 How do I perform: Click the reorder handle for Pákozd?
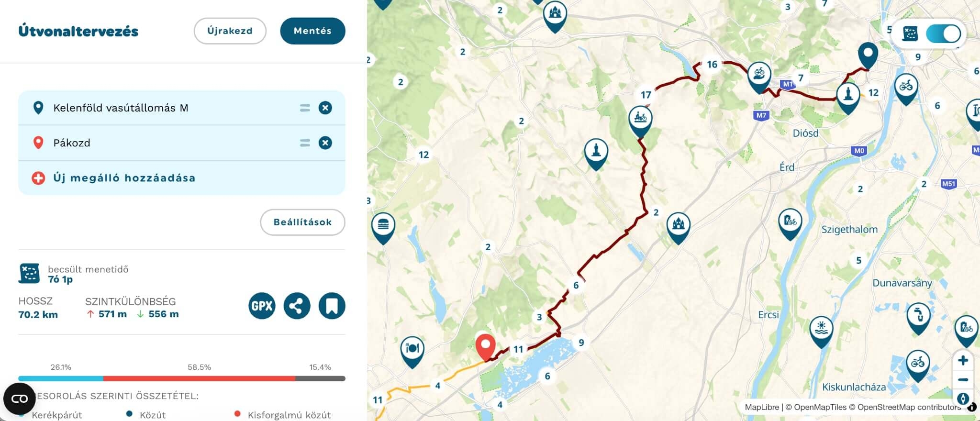tap(305, 143)
